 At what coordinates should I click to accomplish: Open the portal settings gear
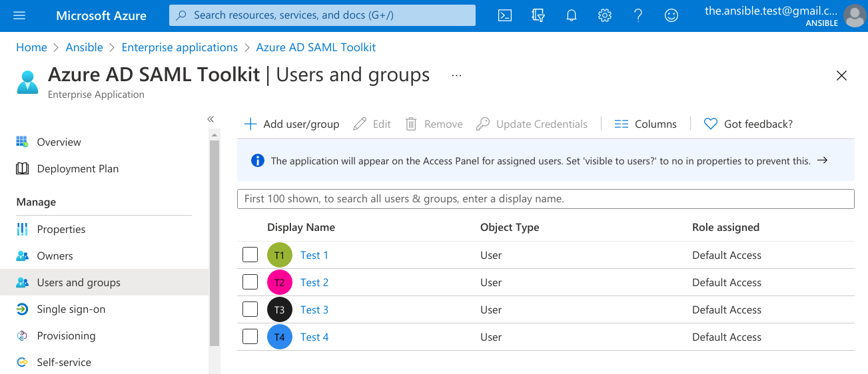[605, 15]
